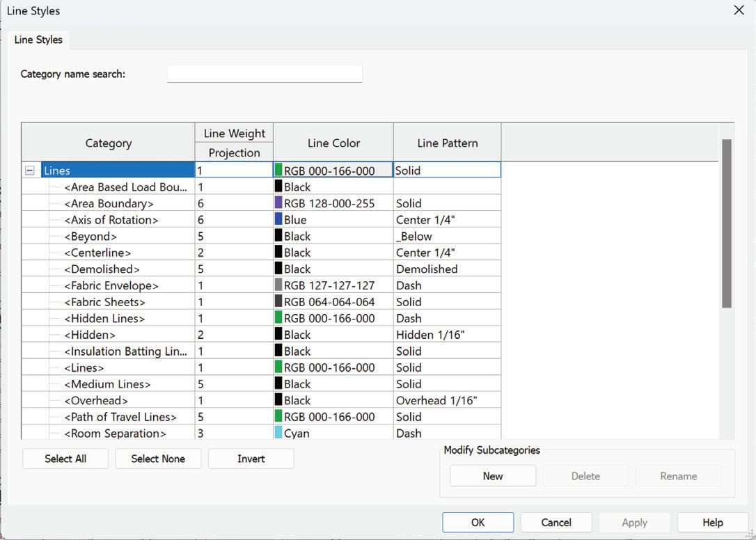Open Dash pattern for Fabric Envelope
This screenshot has width=756, height=540.
click(x=447, y=285)
